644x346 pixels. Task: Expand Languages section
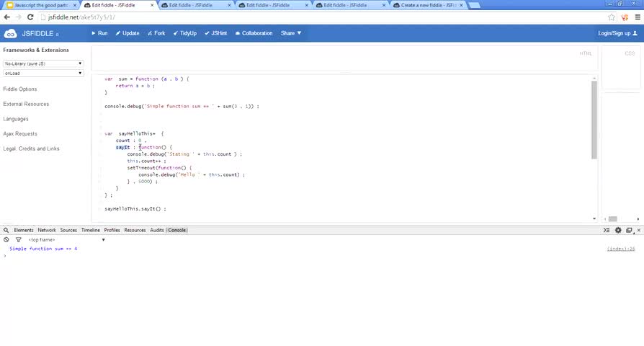16,119
